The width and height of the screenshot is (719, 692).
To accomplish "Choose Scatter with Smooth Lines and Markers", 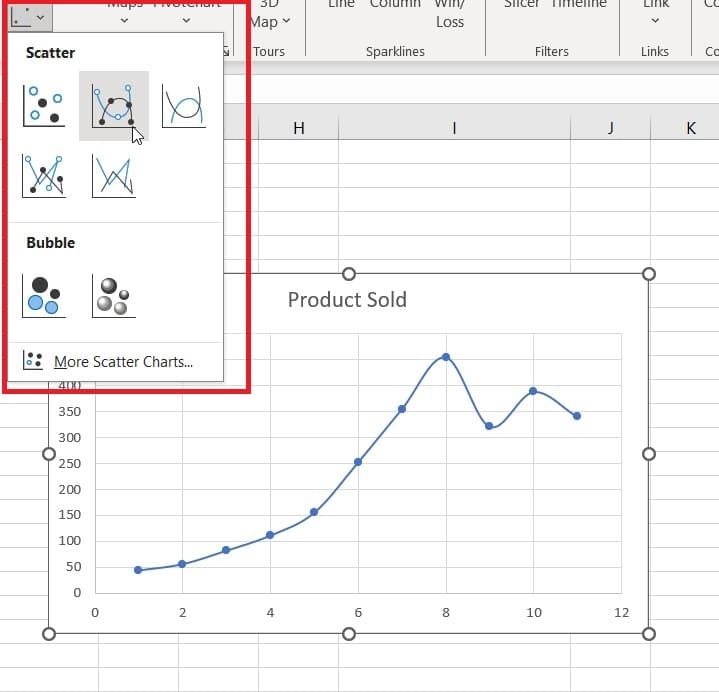I will (114, 106).
